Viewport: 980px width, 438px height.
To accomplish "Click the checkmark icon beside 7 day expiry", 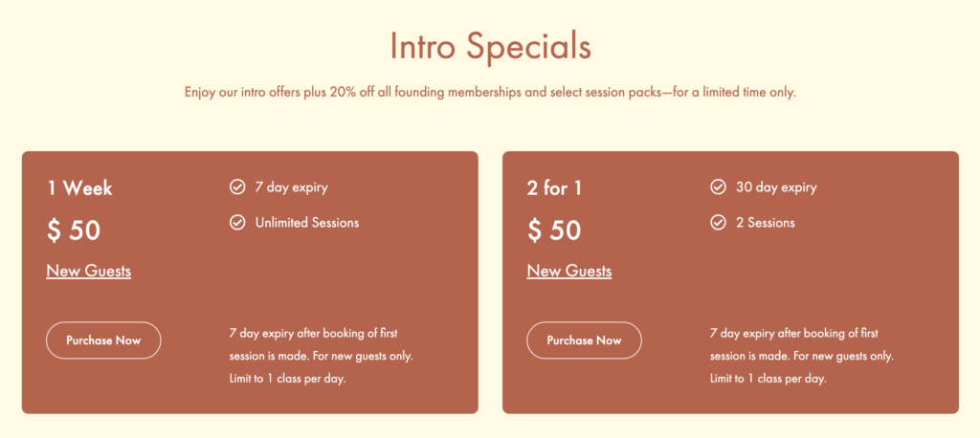I will point(237,186).
